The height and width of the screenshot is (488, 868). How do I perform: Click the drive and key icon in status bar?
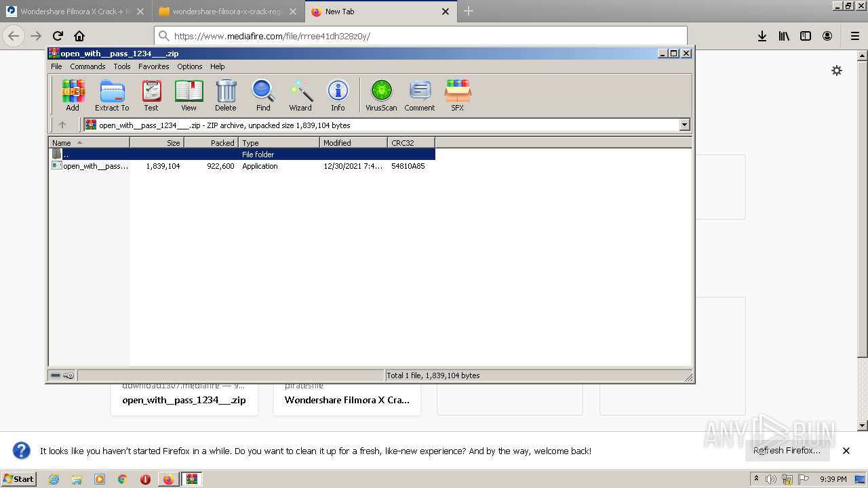[62, 375]
